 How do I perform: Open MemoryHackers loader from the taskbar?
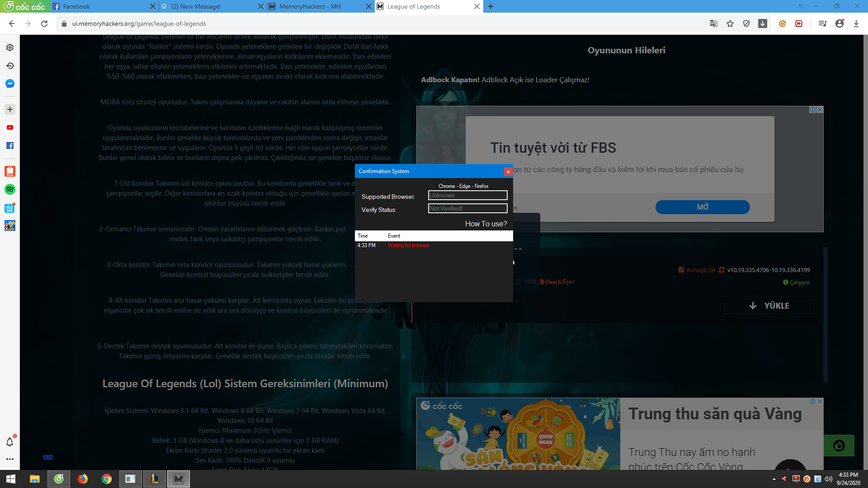coord(179,479)
